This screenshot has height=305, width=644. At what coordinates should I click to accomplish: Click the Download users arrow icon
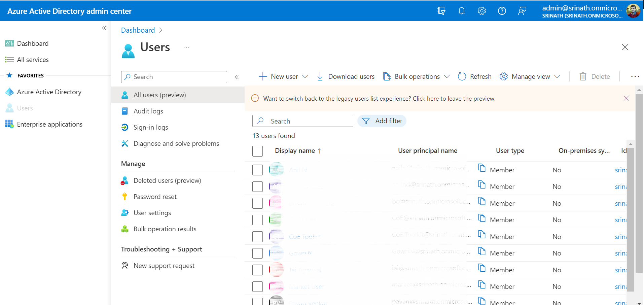tap(320, 77)
